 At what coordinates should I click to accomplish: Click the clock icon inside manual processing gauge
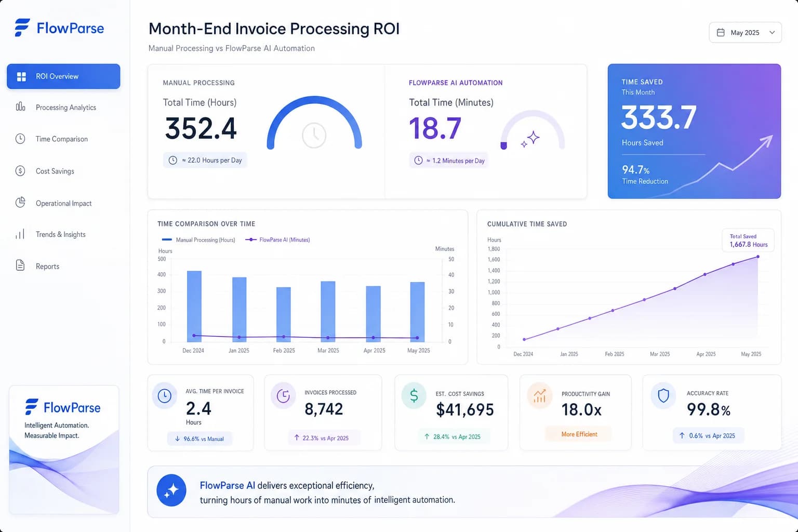[314, 136]
